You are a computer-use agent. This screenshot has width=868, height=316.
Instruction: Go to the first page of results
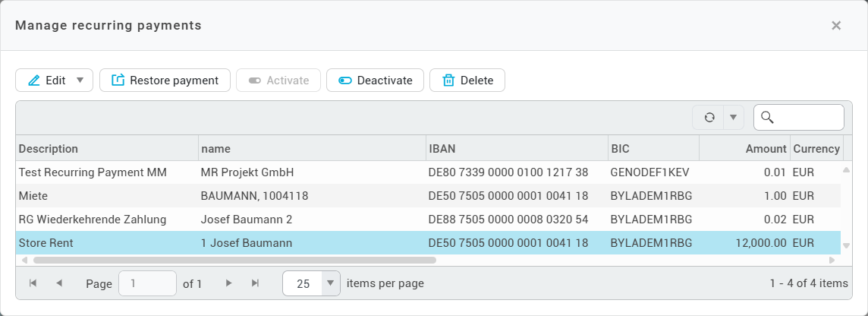[x=33, y=283]
